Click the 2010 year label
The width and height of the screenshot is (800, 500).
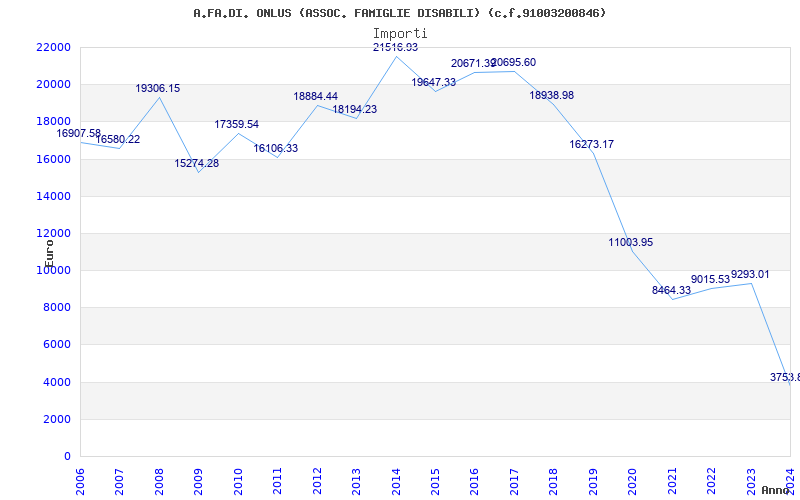(238, 481)
